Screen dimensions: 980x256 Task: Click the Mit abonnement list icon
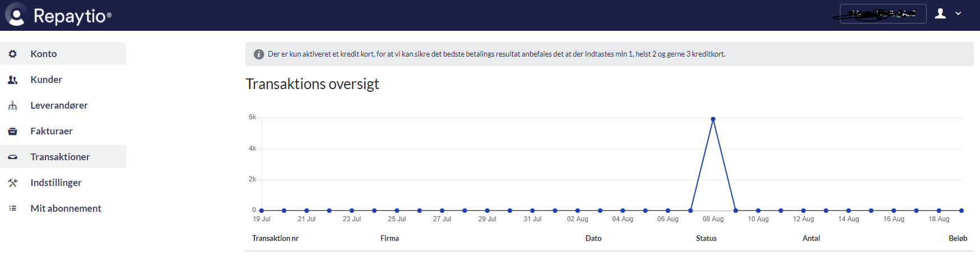coord(12,208)
